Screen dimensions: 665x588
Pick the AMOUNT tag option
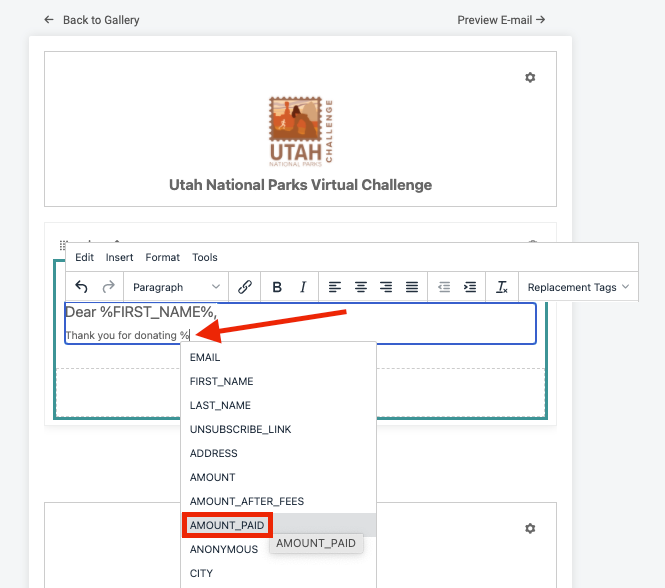[278, 477]
